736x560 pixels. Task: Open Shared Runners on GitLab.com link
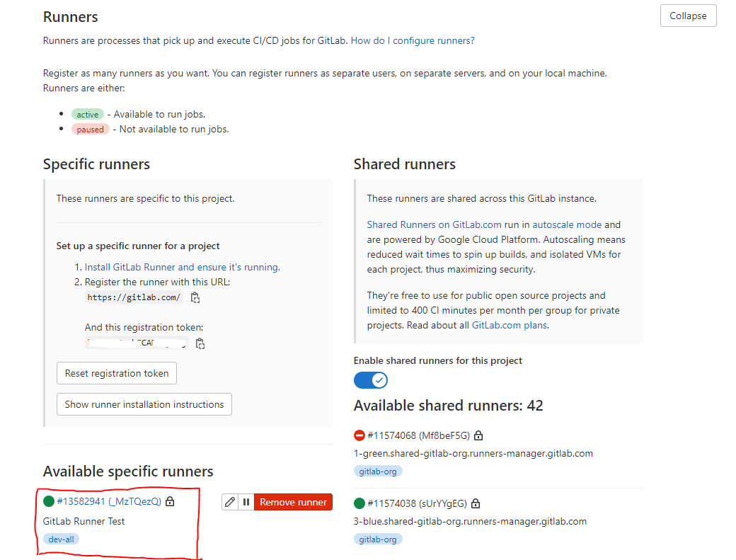click(x=435, y=225)
